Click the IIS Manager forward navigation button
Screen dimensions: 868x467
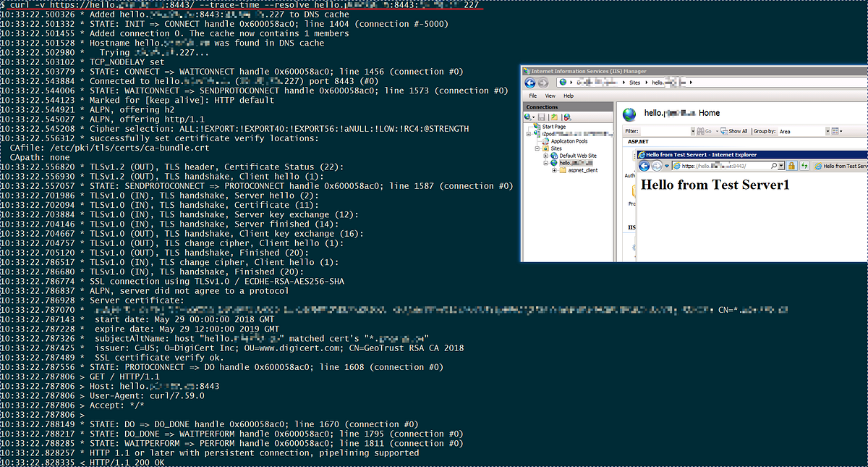pyautogui.click(x=542, y=83)
